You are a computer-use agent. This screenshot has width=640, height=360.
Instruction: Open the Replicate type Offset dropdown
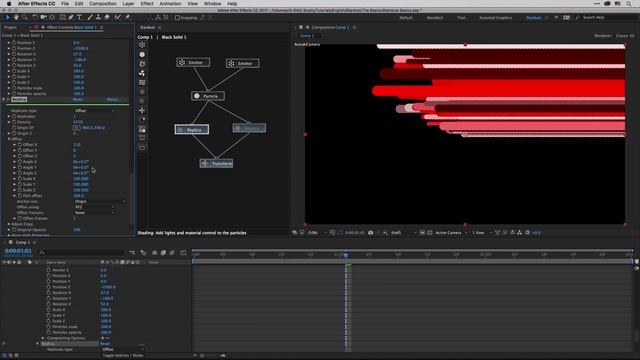point(95,111)
